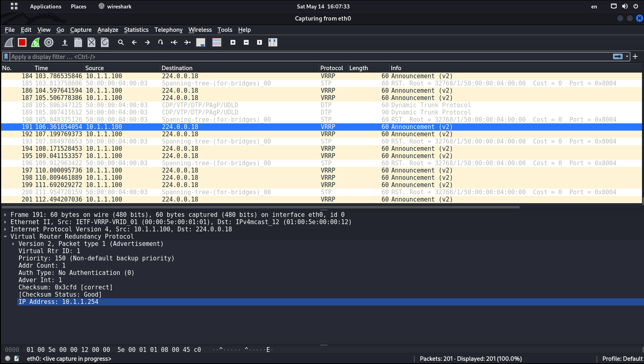Click the find packet magnifier icon
The width and height of the screenshot is (644, 364).
(x=120, y=42)
